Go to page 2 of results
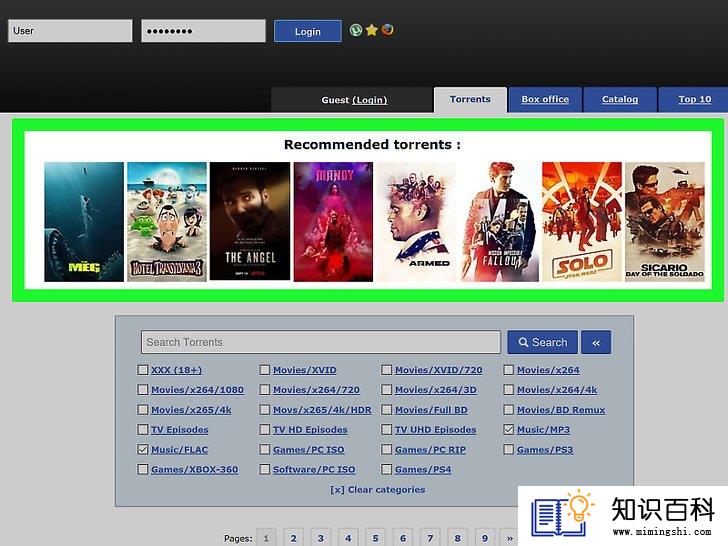 coord(293,538)
